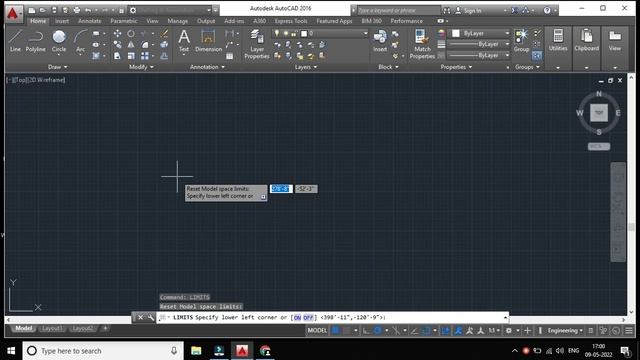Expand the Block panel

(x=388, y=67)
